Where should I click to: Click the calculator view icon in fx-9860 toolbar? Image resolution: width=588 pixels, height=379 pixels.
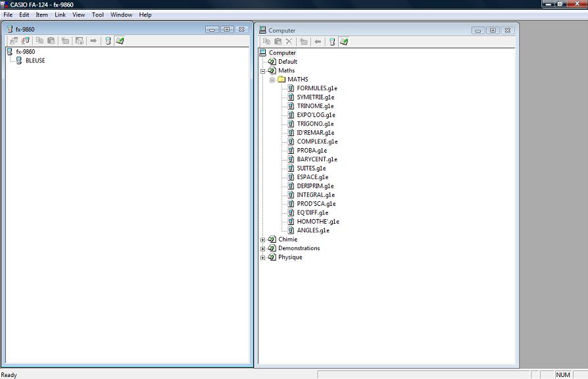(x=108, y=41)
